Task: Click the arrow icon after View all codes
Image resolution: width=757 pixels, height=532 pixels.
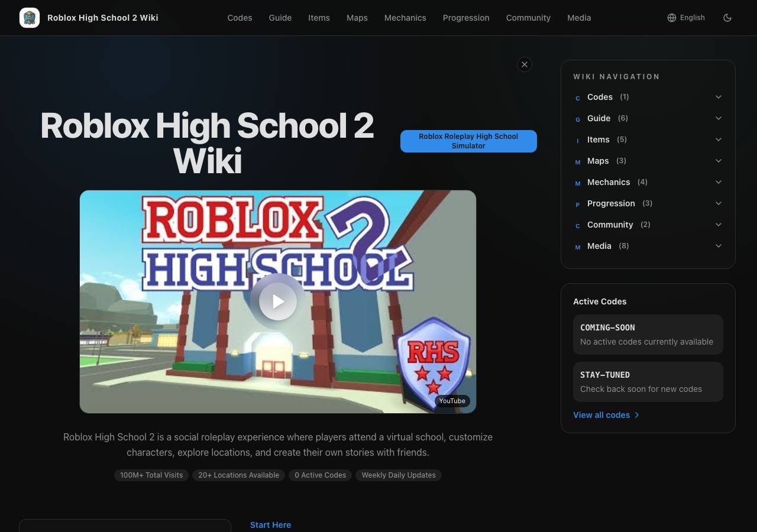Action: 637,415
